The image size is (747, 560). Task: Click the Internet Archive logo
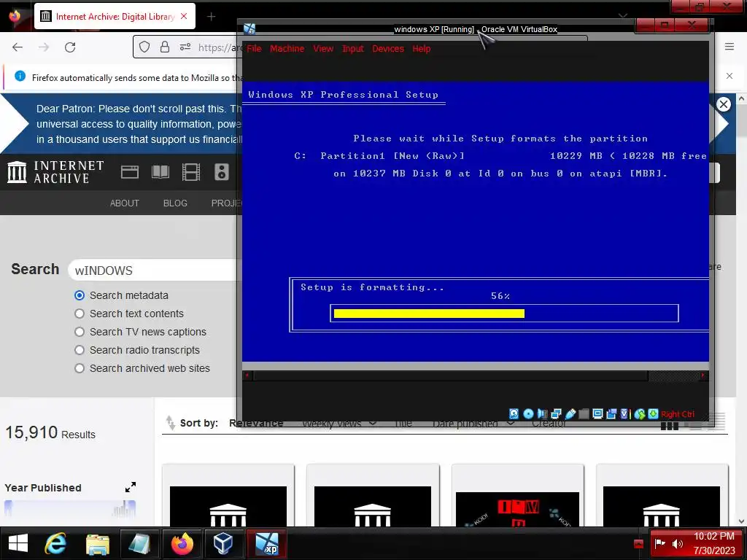(55, 172)
